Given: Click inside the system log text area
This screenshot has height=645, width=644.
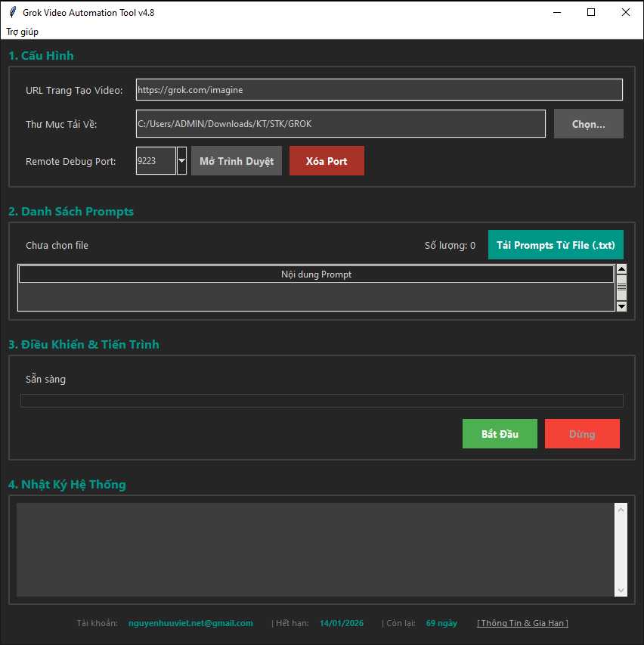Looking at the screenshot, I should [x=315, y=550].
